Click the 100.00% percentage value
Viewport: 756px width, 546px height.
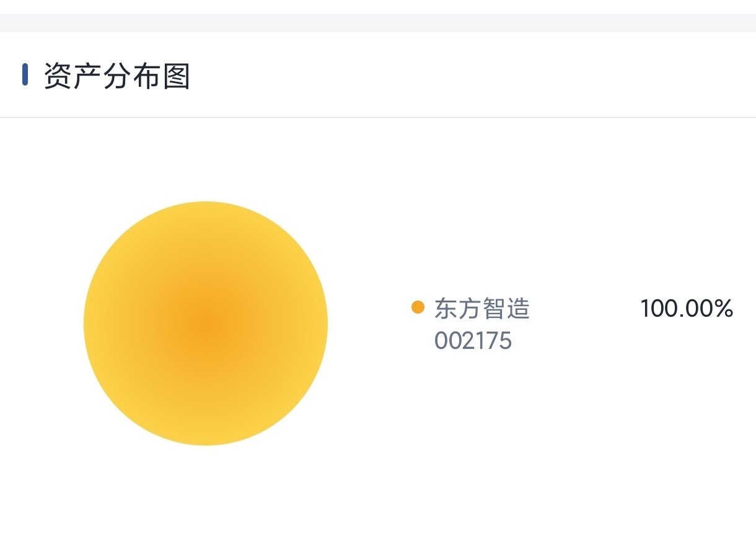[687, 308]
